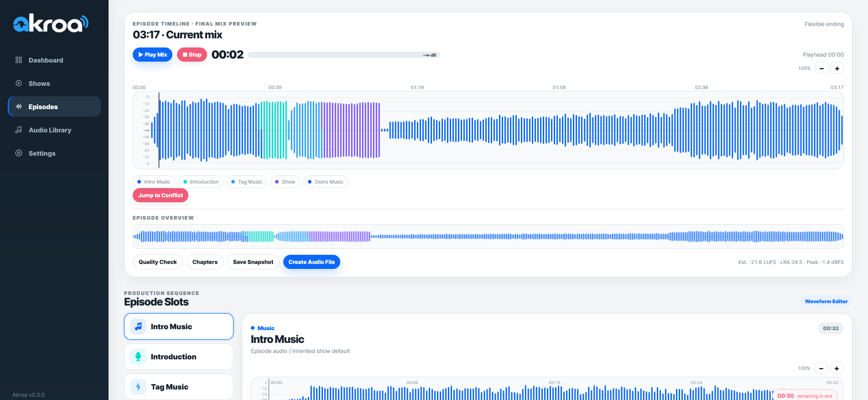Click the Audio Library music note icon
The height and width of the screenshot is (400, 868).
tap(19, 130)
